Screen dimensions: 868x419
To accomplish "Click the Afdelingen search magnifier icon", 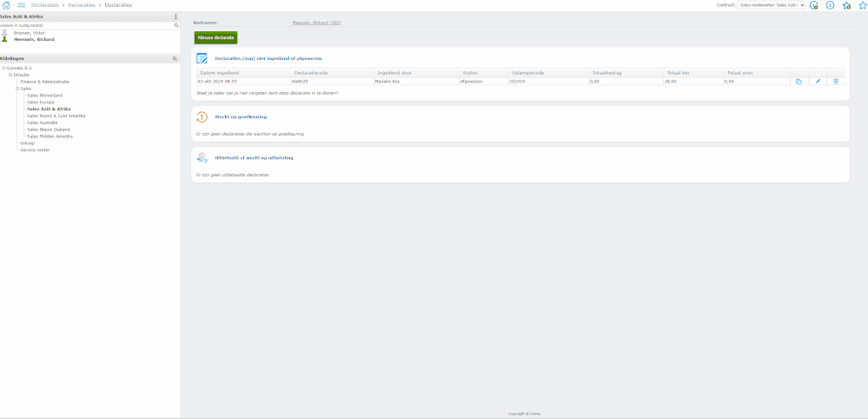I will (175, 58).
